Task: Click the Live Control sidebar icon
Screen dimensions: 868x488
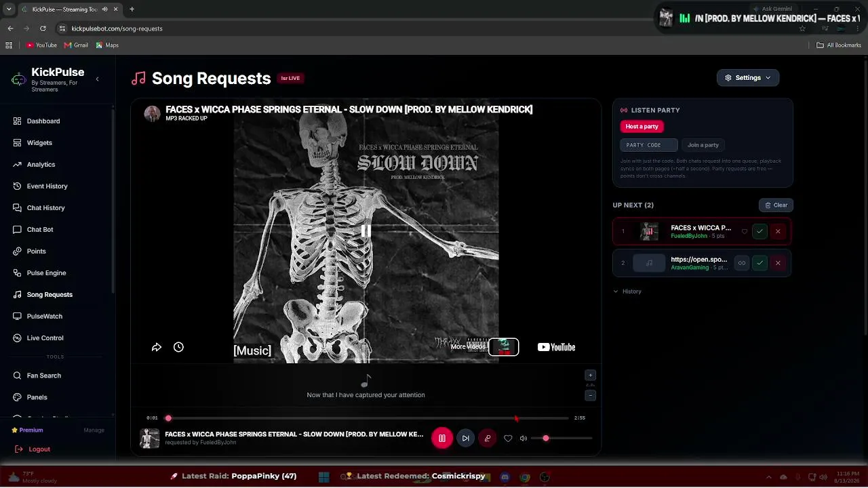Action: click(x=18, y=338)
